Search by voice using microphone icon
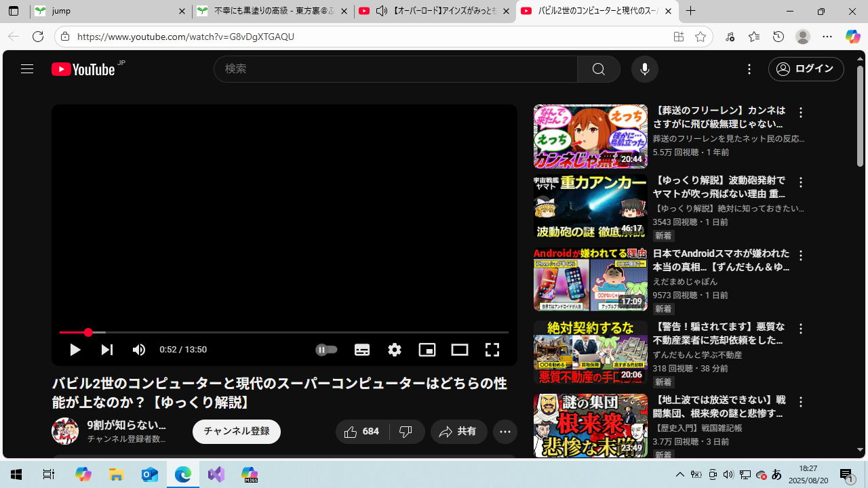 point(644,69)
